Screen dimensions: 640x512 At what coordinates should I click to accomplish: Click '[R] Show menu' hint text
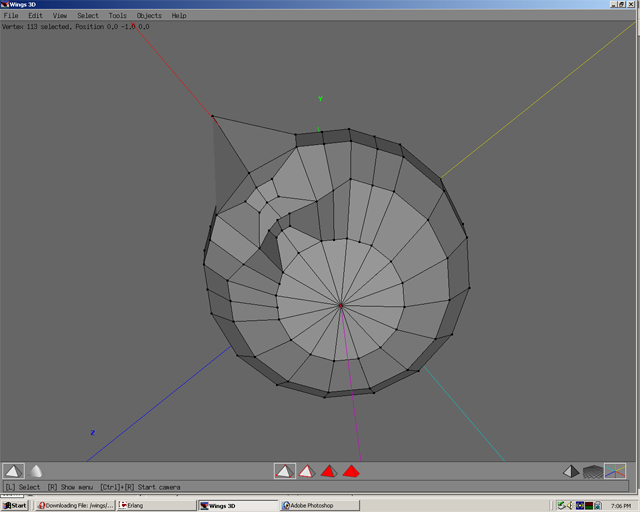pos(70,487)
